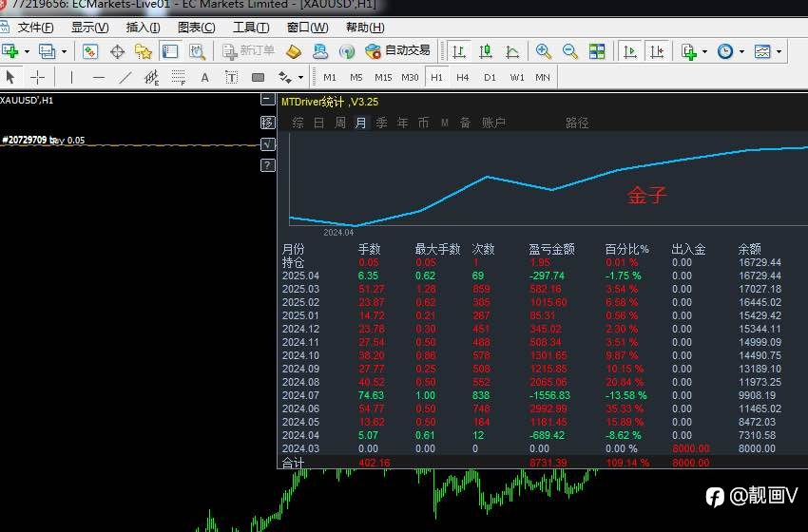Screen dimensions: 808x532
Task: Select the arrows shape tool
Action: pos(285,77)
